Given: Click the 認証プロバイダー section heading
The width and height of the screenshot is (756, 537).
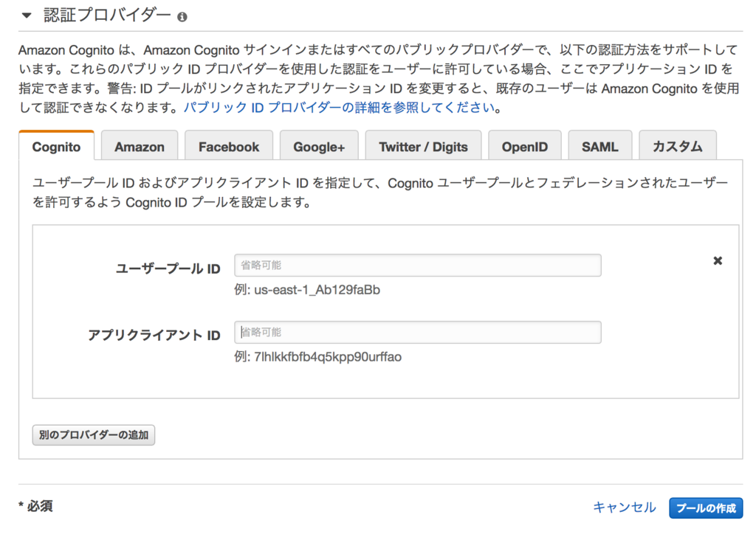Looking at the screenshot, I should click(x=107, y=15).
